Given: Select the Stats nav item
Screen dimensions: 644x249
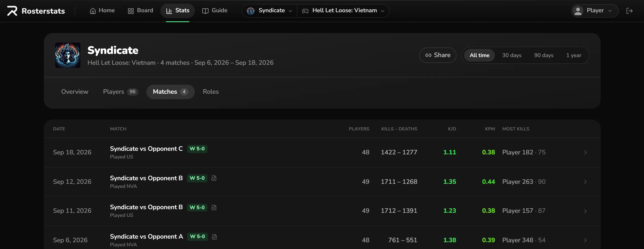Looking at the screenshot, I should tap(178, 10).
